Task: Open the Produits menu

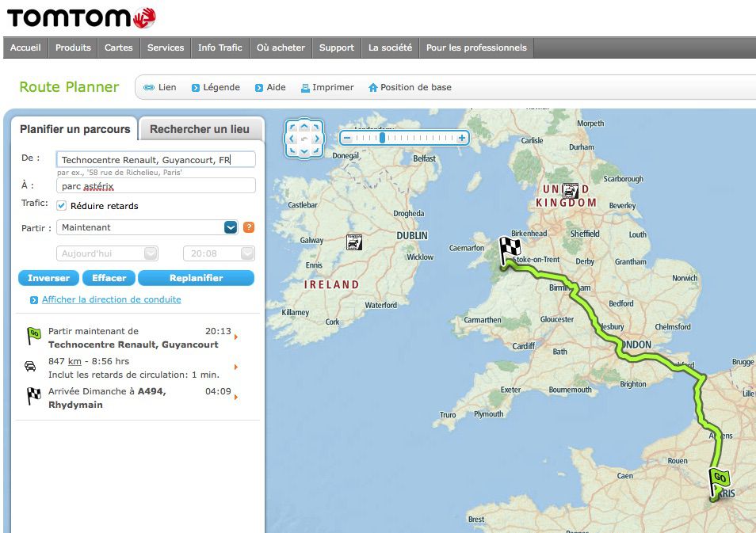Action: [x=73, y=48]
